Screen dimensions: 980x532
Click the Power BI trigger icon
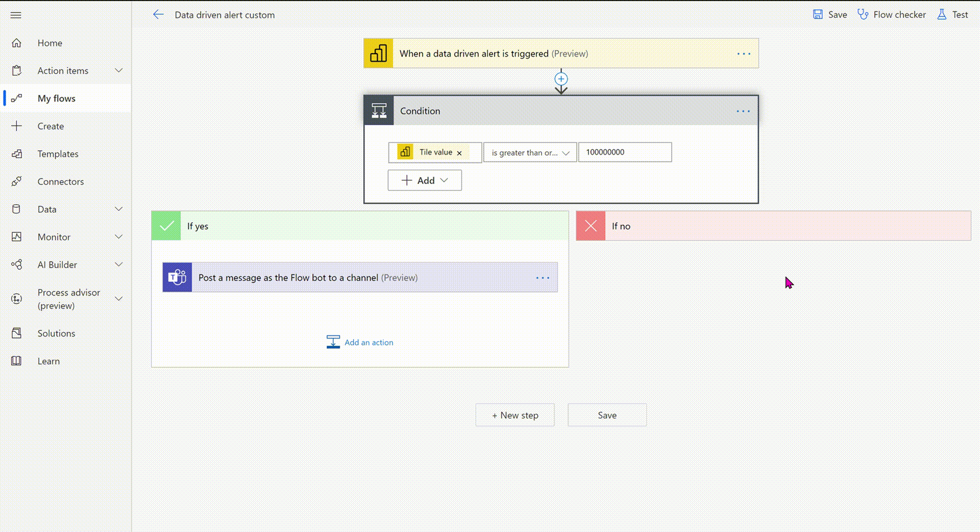[x=378, y=53]
